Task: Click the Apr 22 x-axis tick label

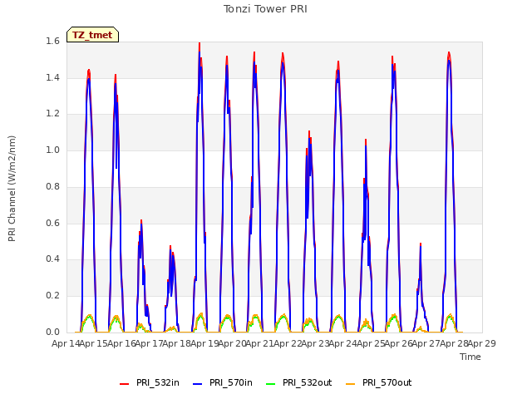Action: (x=288, y=343)
